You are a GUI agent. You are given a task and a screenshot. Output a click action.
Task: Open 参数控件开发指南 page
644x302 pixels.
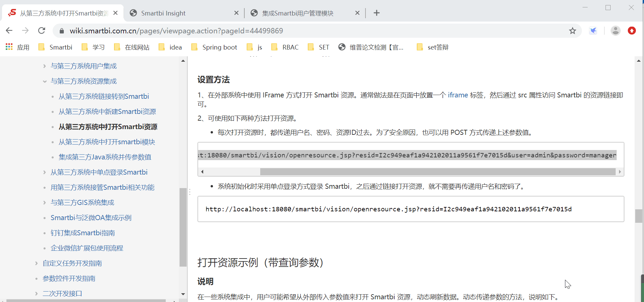pos(69,278)
